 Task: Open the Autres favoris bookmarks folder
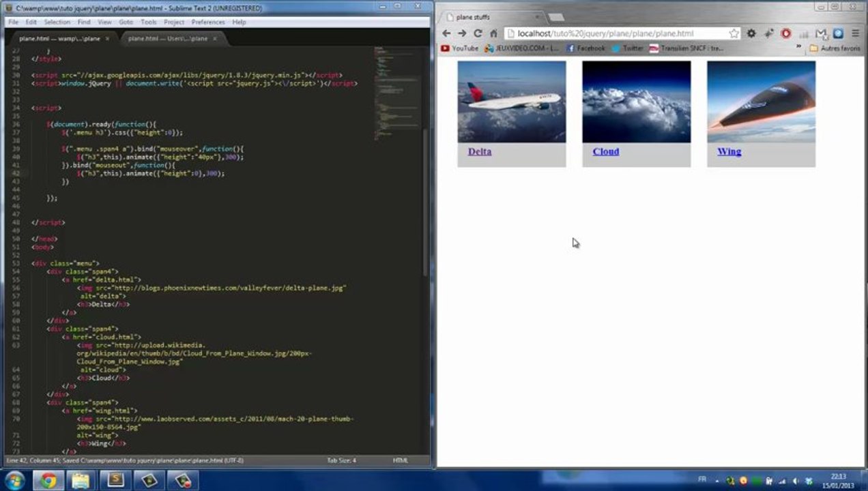pos(835,48)
